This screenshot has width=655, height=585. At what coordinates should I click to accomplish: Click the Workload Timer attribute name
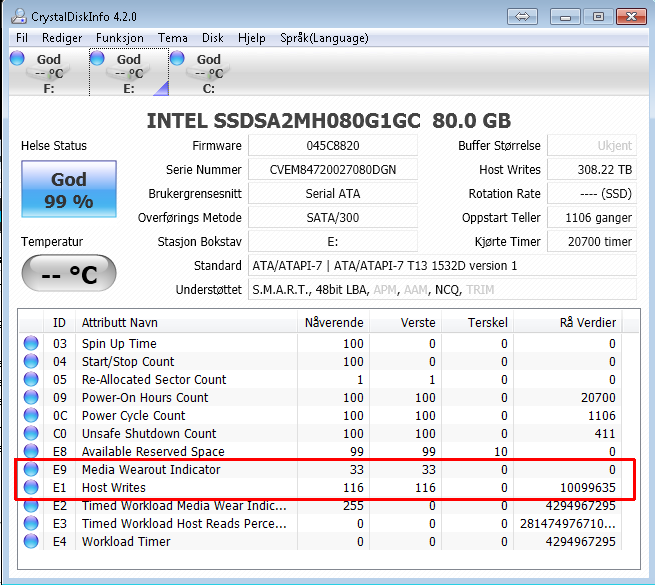pyautogui.click(x=126, y=542)
